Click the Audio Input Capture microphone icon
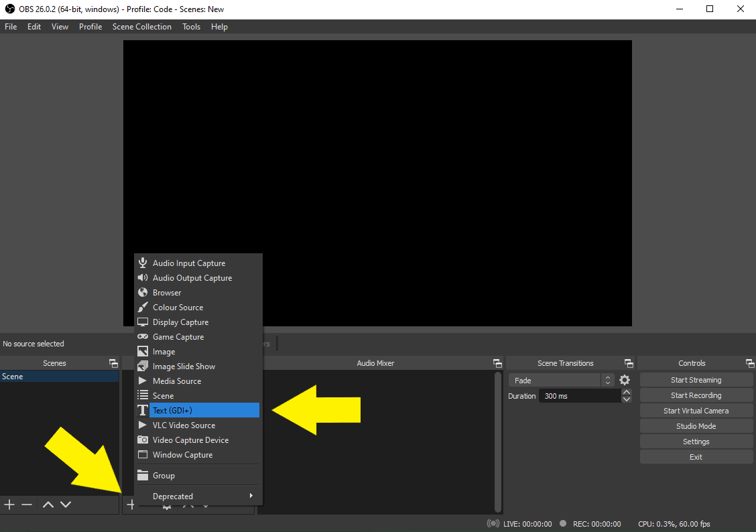This screenshot has height=532, width=756. (x=143, y=263)
